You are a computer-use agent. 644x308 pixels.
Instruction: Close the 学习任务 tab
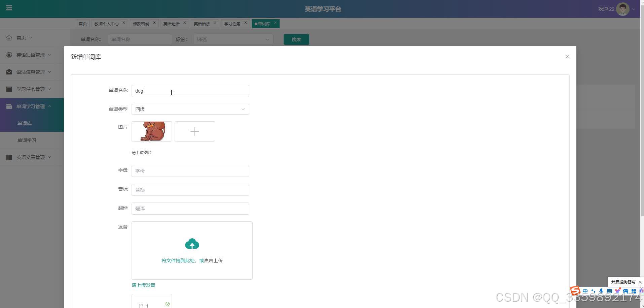coord(246,23)
